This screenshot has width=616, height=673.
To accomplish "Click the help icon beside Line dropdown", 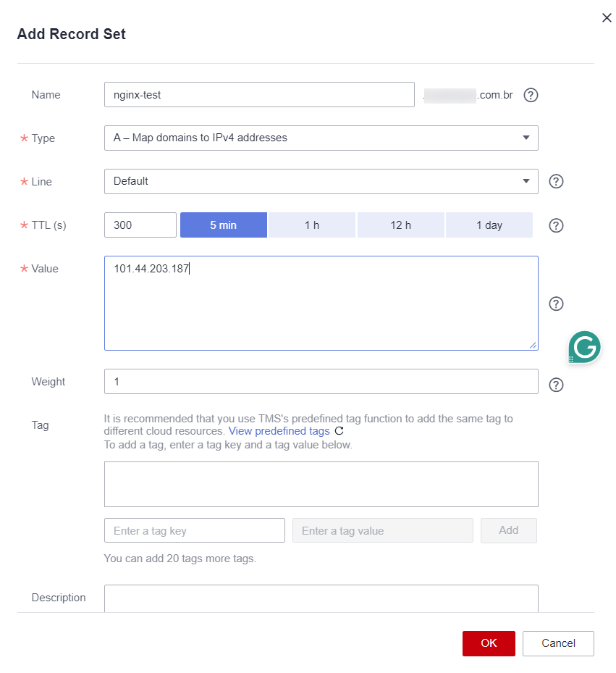I will pyautogui.click(x=556, y=182).
